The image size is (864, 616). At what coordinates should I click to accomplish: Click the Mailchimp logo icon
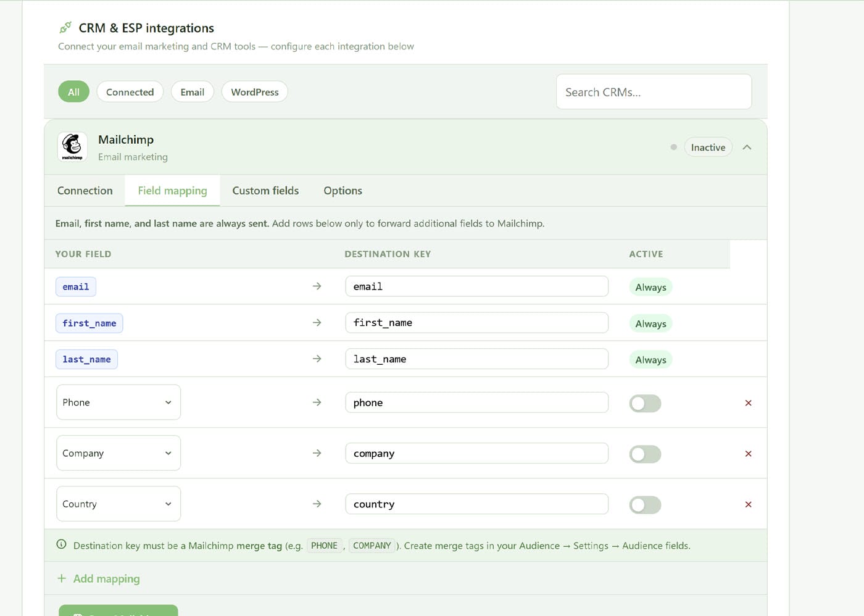(x=72, y=147)
